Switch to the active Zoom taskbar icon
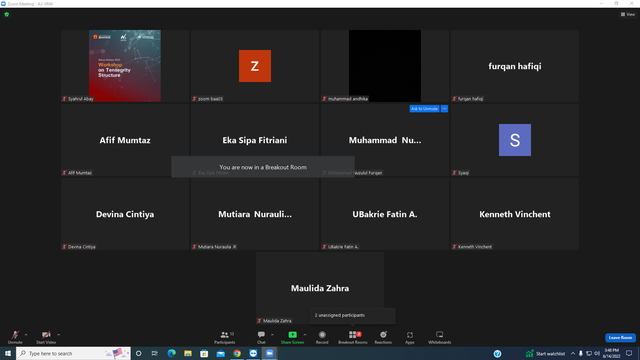The width and height of the screenshot is (640, 360). (x=269, y=353)
